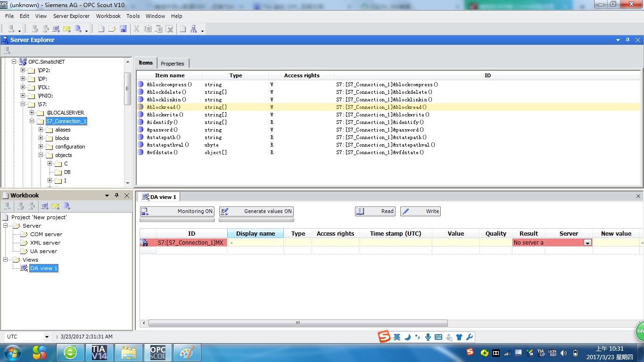Click the Cut scissors toolbar icon
This screenshot has width=644, height=362.
pos(136,29)
